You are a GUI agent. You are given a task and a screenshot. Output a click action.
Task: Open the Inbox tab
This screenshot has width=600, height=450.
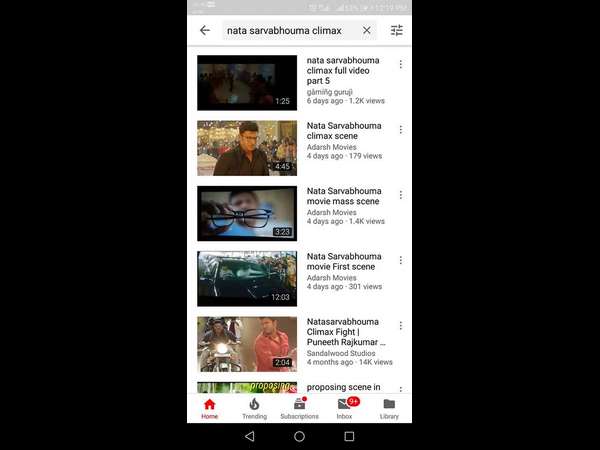pos(344,409)
